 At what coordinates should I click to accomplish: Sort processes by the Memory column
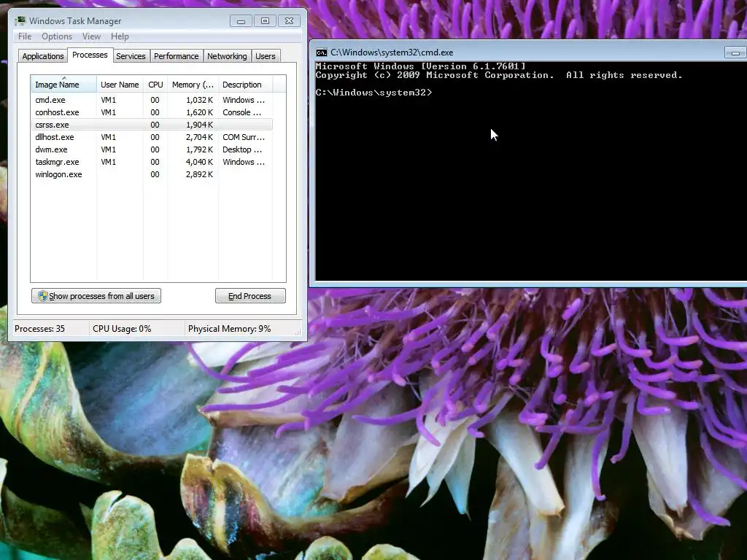[193, 85]
